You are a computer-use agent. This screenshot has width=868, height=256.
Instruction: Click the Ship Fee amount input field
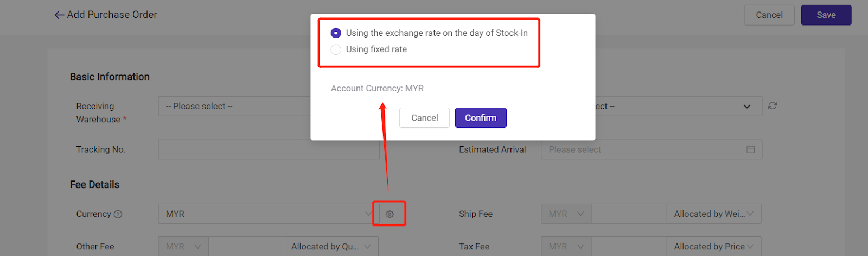(x=628, y=214)
